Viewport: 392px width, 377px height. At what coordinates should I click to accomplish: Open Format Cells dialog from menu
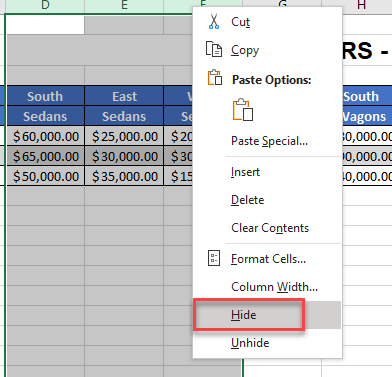(267, 259)
